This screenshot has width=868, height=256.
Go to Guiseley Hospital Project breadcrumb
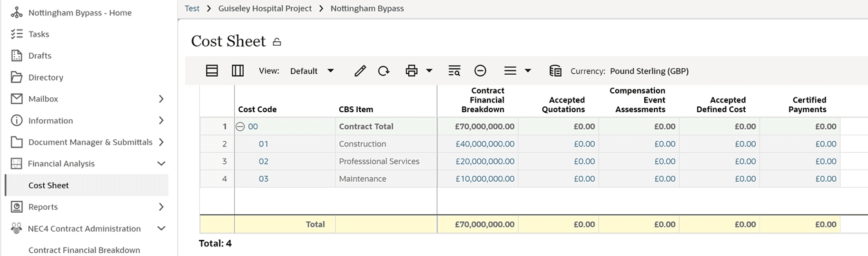click(x=265, y=8)
